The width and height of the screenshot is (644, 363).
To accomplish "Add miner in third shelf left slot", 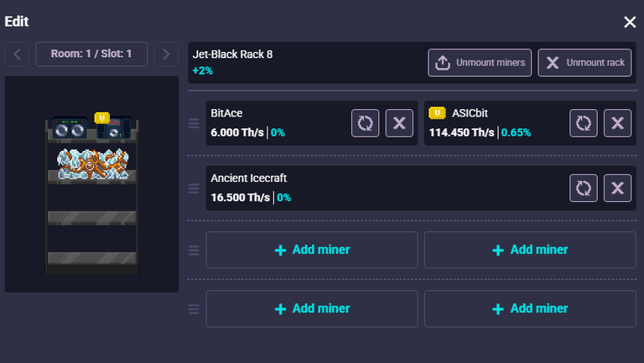I will (312, 250).
